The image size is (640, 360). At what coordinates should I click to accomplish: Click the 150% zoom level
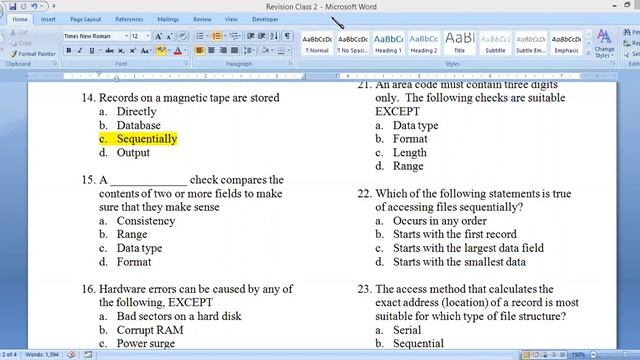[x=578, y=355]
